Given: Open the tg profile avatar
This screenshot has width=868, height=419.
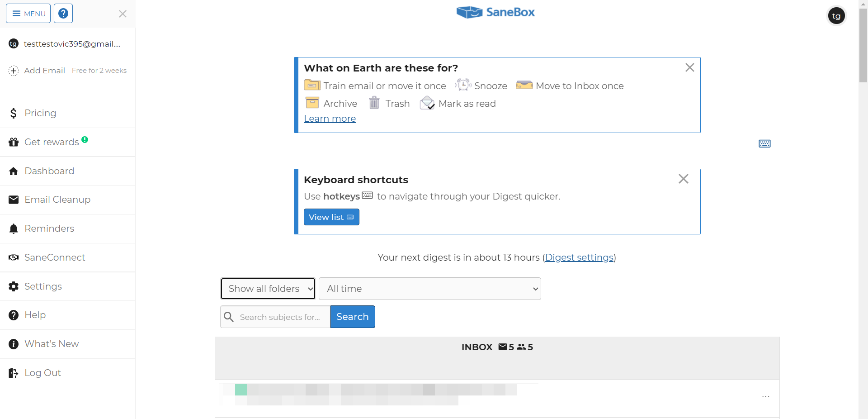Looking at the screenshot, I should pyautogui.click(x=836, y=16).
